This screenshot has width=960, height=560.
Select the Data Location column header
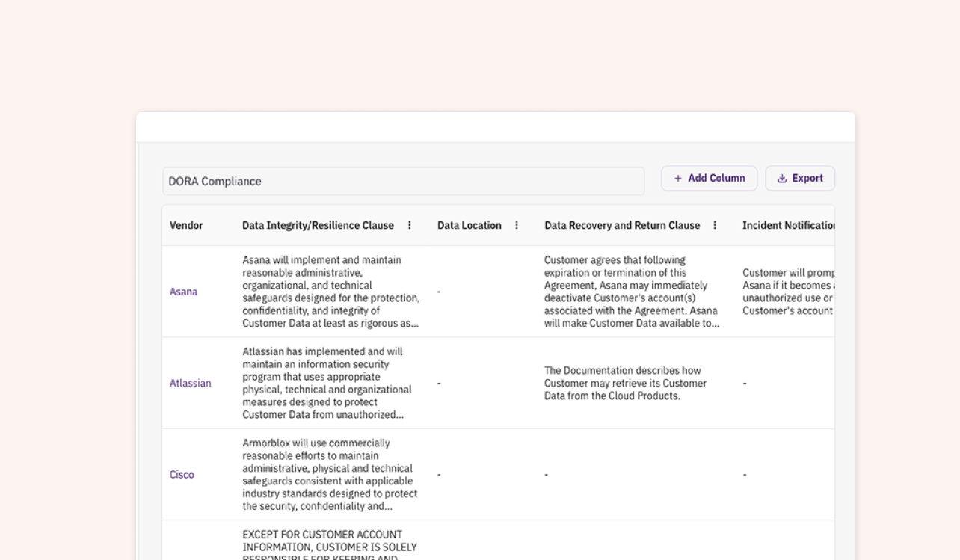469,225
